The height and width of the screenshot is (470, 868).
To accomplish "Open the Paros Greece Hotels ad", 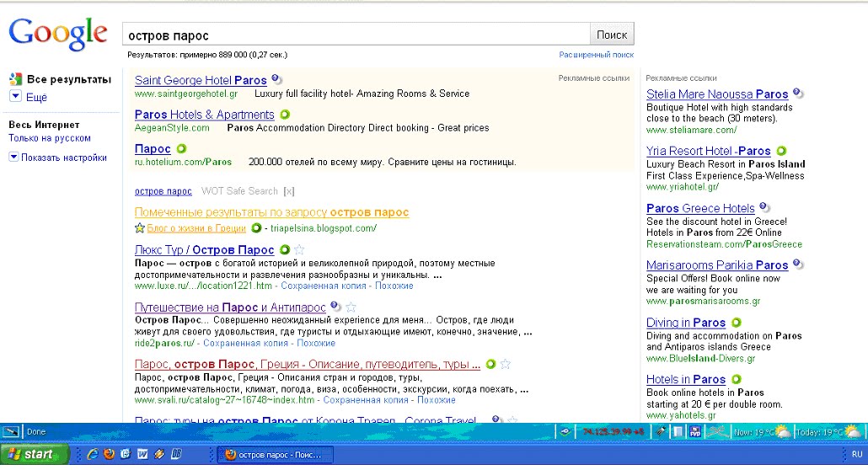I will click(700, 208).
